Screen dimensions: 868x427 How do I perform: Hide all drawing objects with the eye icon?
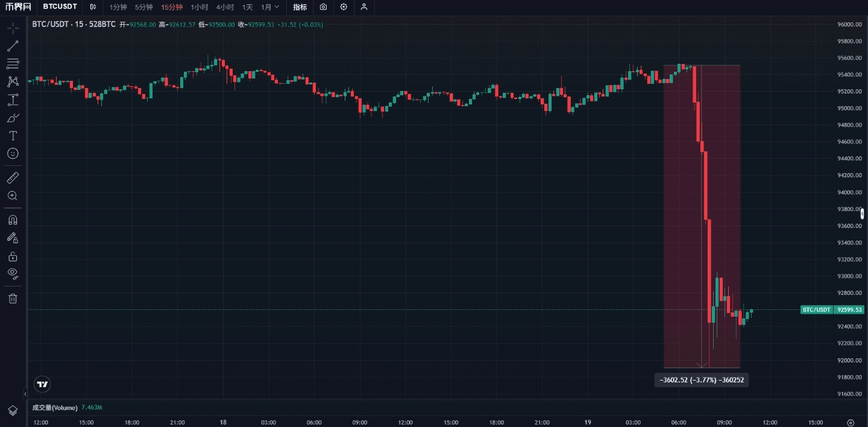[x=13, y=274]
